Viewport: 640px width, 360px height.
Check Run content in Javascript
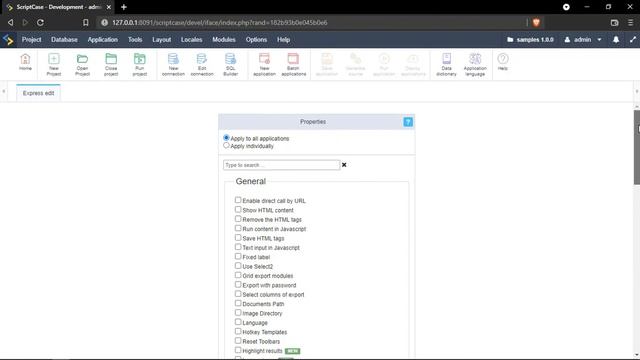click(x=238, y=228)
